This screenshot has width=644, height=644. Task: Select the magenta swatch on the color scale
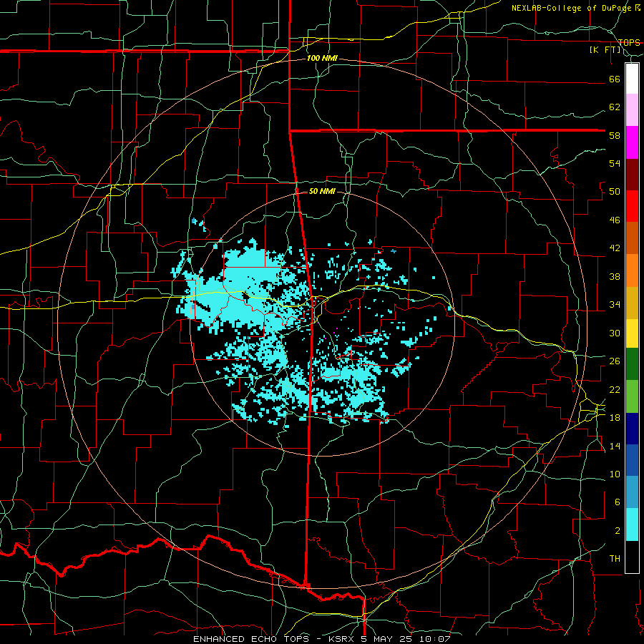632,142
